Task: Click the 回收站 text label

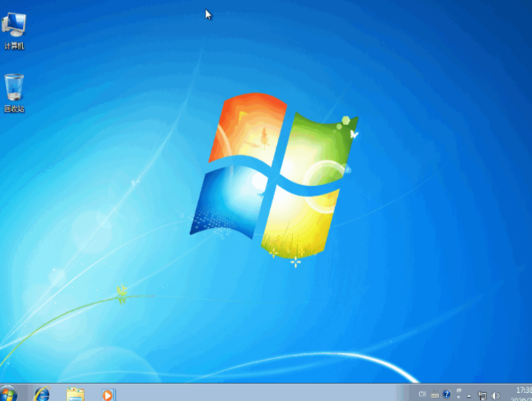Action: click(x=14, y=108)
